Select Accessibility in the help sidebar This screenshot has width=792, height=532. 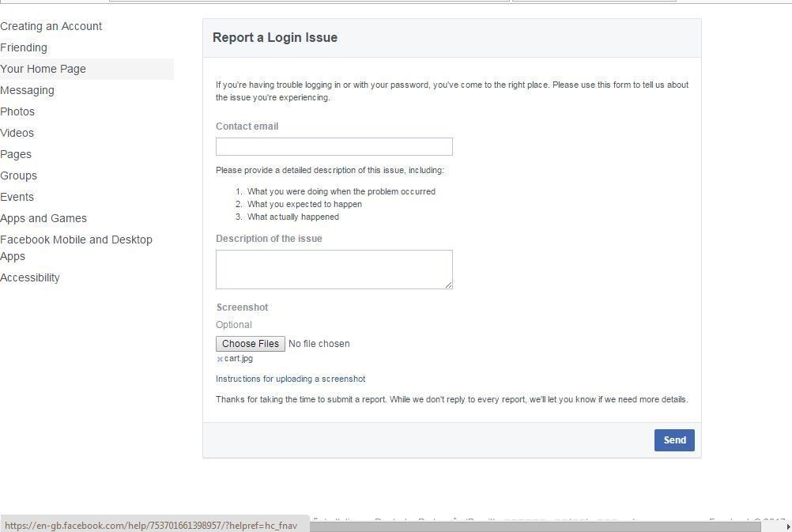pyautogui.click(x=30, y=277)
